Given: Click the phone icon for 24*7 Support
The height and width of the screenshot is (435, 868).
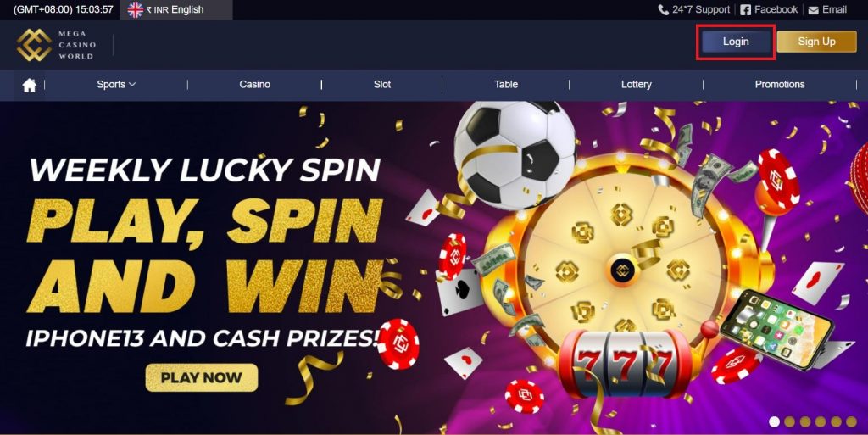Looking at the screenshot, I should pos(663,10).
